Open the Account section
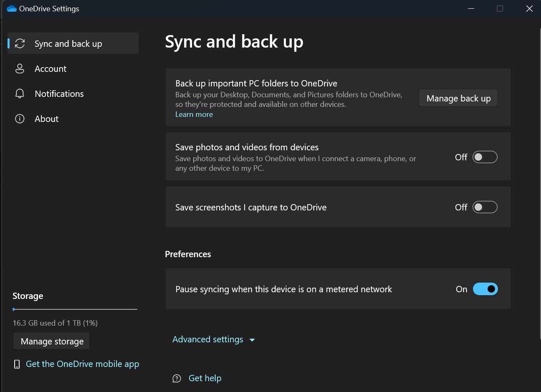This screenshot has width=541, height=392. point(73,68)
